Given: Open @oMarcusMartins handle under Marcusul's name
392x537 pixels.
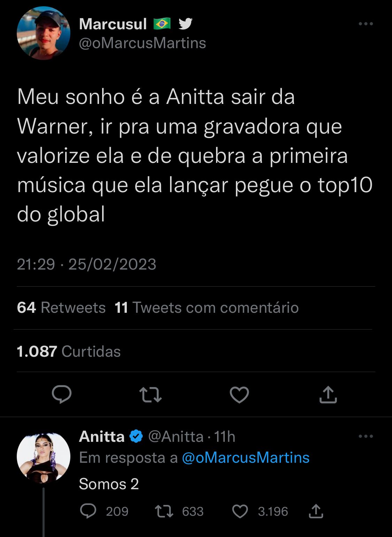Looking at the screenshot, I should click(x=143, y=43).
